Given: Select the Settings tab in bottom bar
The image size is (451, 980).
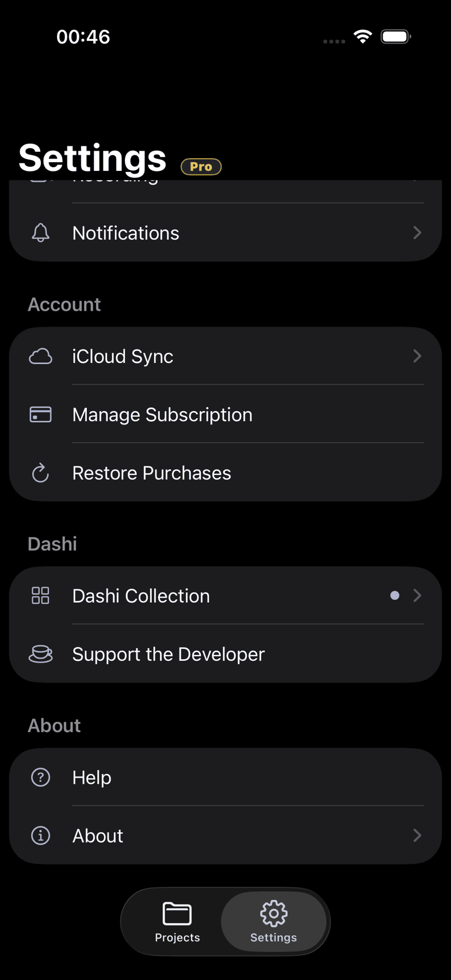Looking at the screenshot, I should 274,922.
